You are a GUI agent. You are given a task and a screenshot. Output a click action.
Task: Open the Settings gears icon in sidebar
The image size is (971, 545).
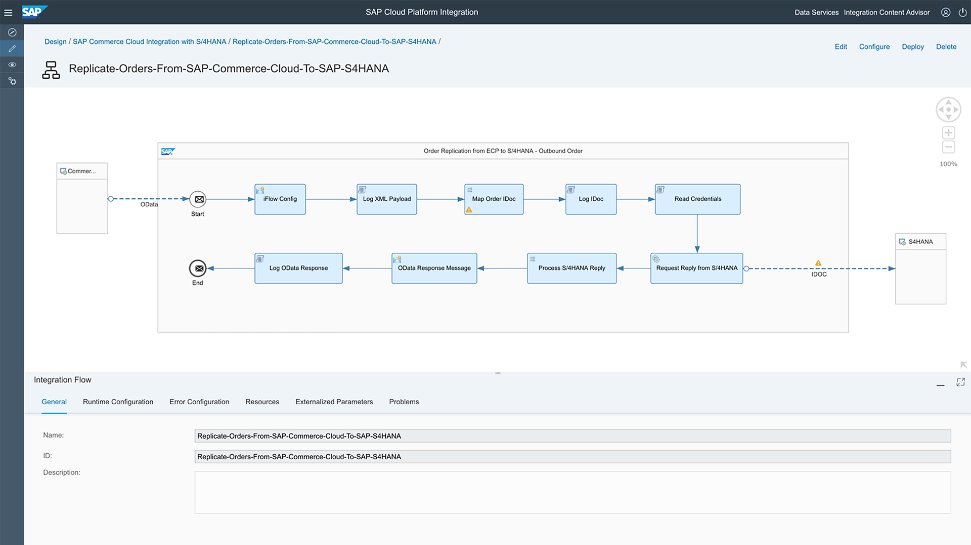tap(12, 81)
